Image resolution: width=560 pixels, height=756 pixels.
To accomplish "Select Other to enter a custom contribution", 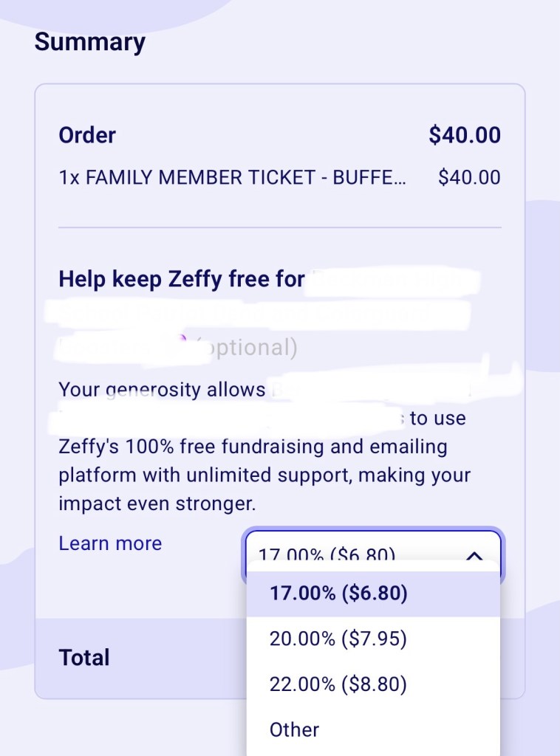I will (x=293, y=729).
